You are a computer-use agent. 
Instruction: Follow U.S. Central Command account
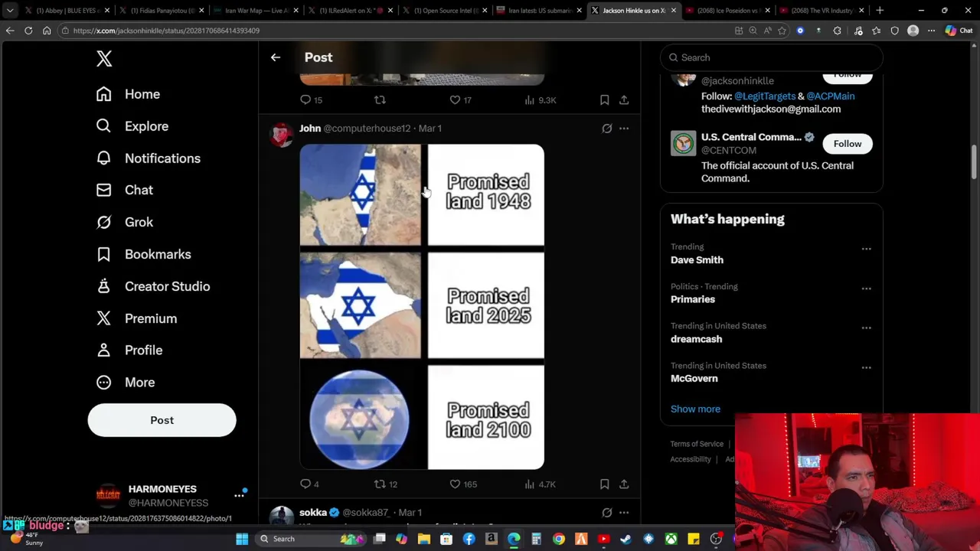[848, 144]
